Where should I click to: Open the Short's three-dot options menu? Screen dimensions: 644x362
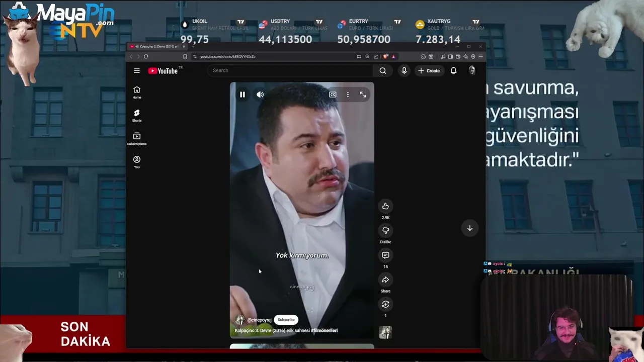[x=348, y=95]
